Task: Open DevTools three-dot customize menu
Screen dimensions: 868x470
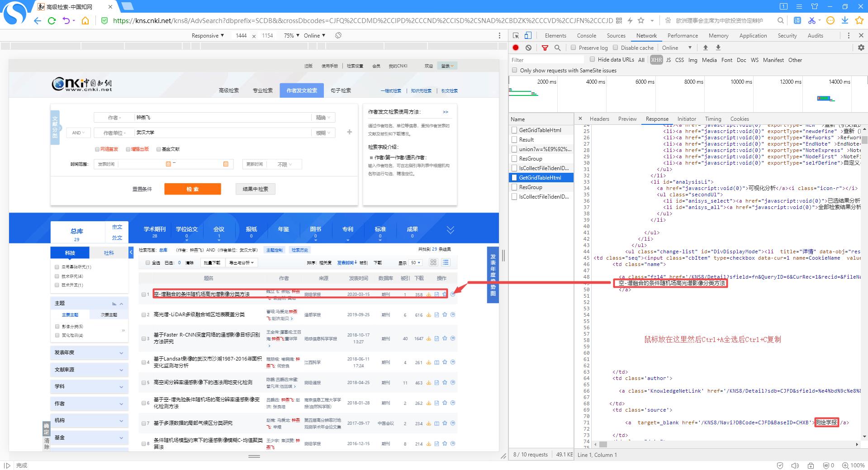Action: click(849, 35)
